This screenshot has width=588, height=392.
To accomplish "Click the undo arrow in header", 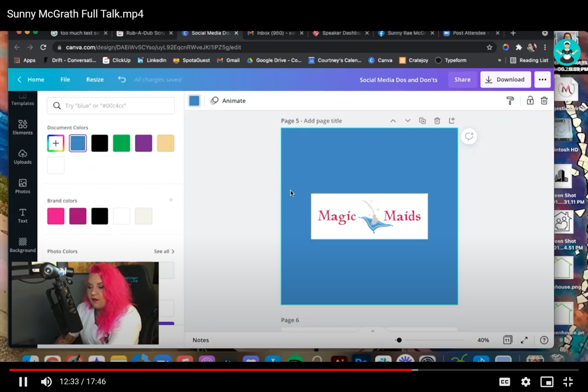I will pos(122,79).
